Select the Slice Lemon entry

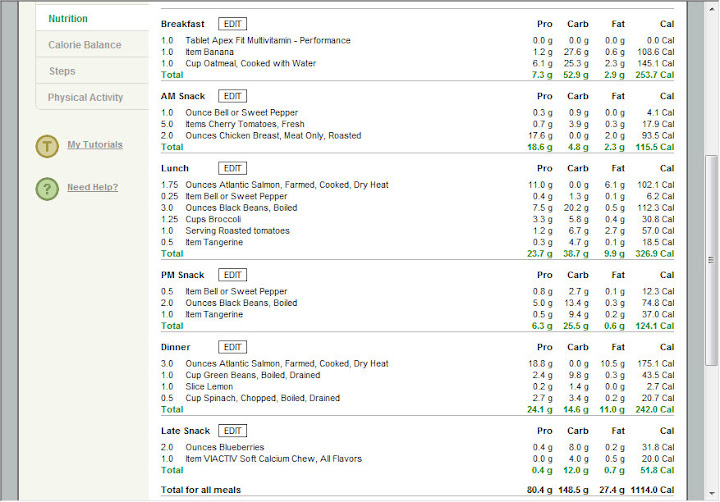(417, 386)
